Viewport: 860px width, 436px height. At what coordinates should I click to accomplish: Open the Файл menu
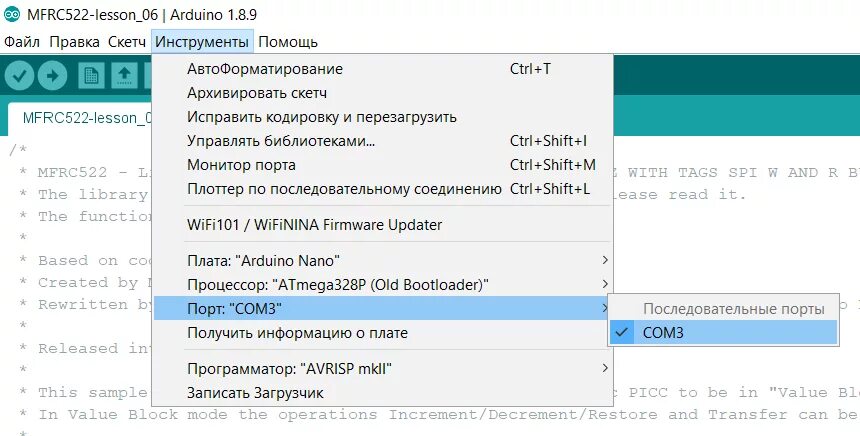pyautogui.click(x=22, y=42)
